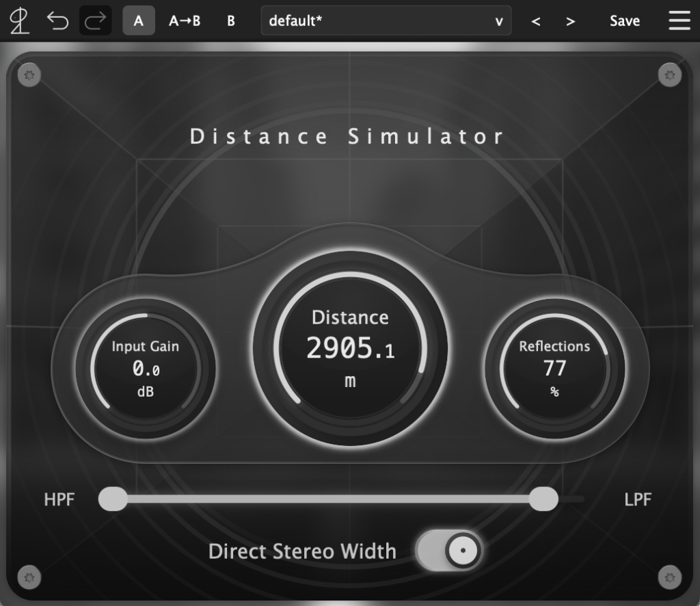Save the current preset
The width and height of the screenshot is (700, 606).
click(625, 21)
